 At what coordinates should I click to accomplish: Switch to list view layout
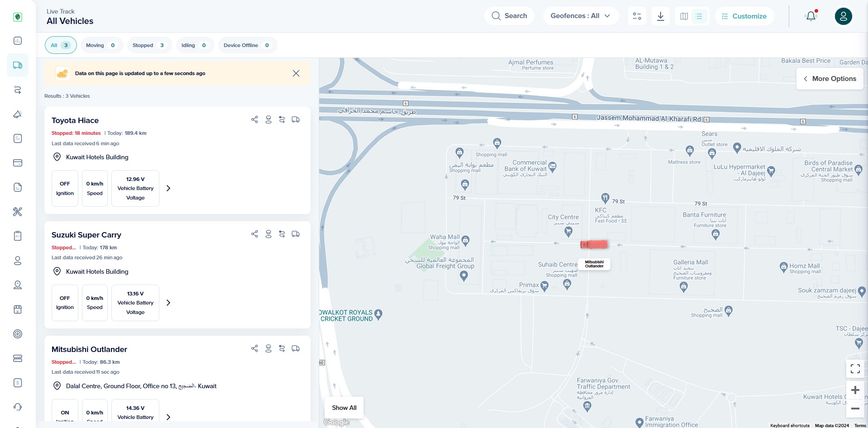tap(699, 16)
